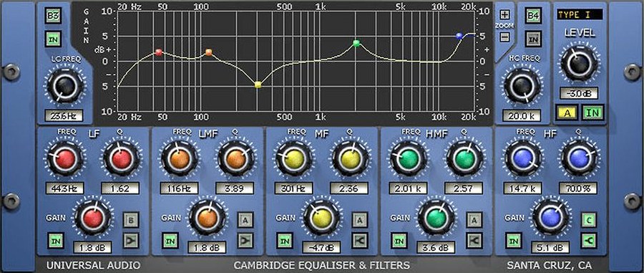Click the 3.89 LMF Q value

[x=235, y=188]
